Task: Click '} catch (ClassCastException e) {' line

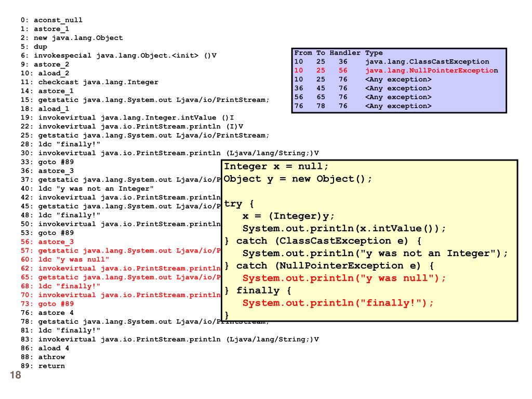Action: click(323, 241)
